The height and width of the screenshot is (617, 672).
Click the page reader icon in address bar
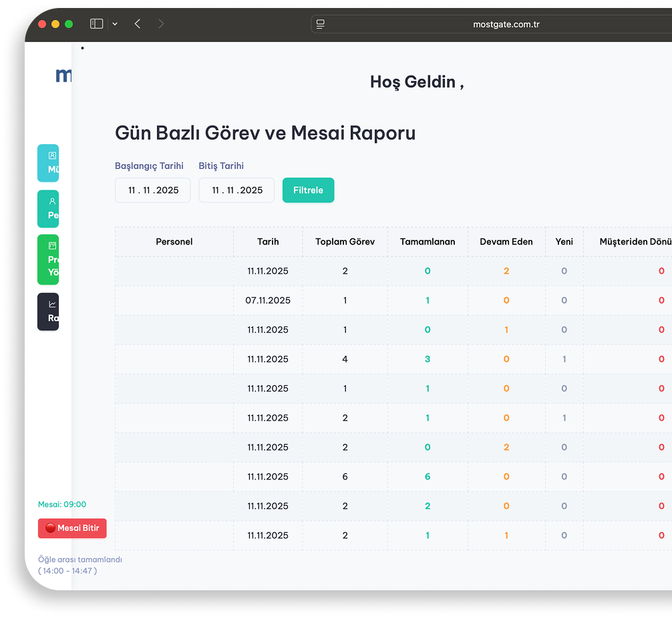(x=321, y=24)
